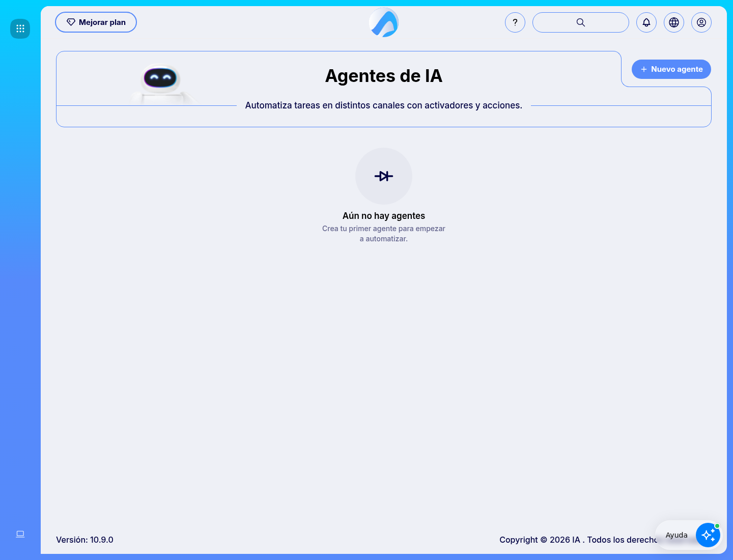733x560 pixels.
Task: Open the notifications bell icon
Action: pyautogui.click(x=646, y=22)
